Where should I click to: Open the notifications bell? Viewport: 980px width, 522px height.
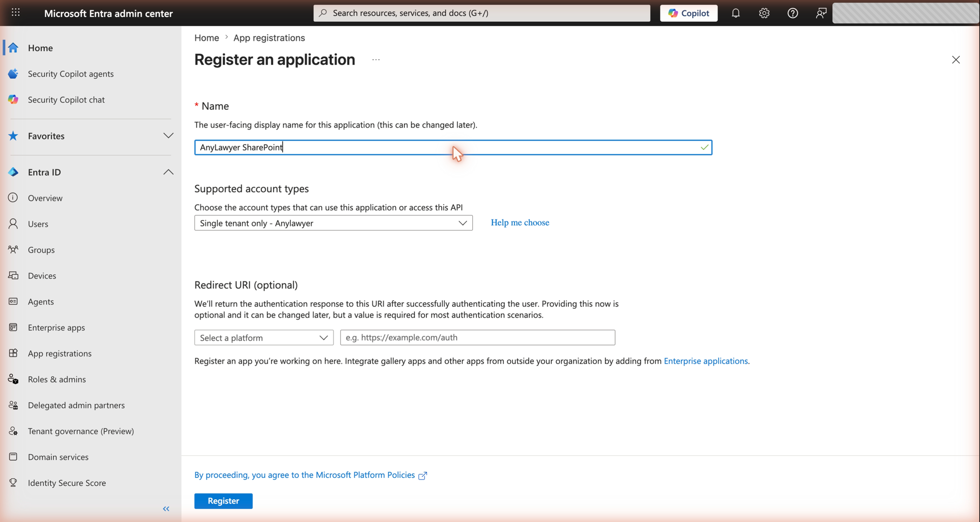736,13
